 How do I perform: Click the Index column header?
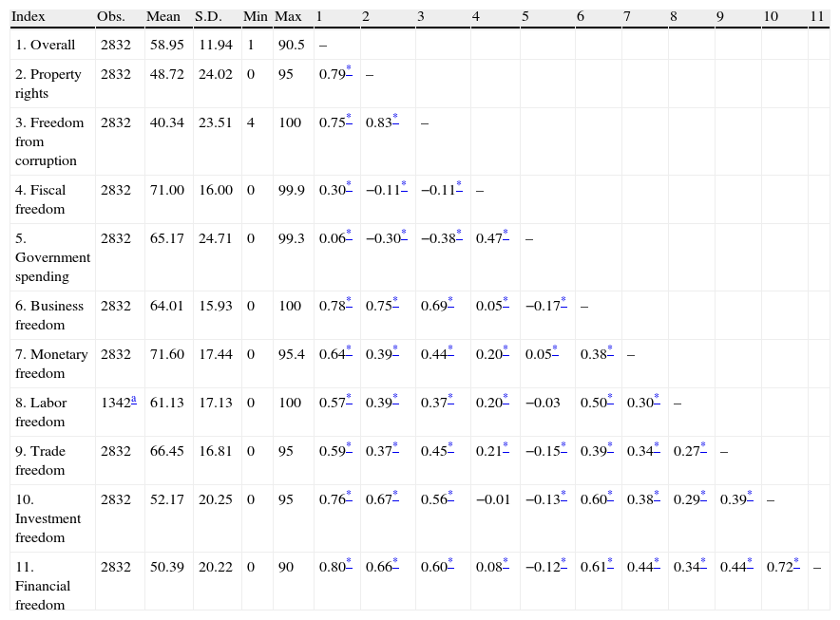27,18
